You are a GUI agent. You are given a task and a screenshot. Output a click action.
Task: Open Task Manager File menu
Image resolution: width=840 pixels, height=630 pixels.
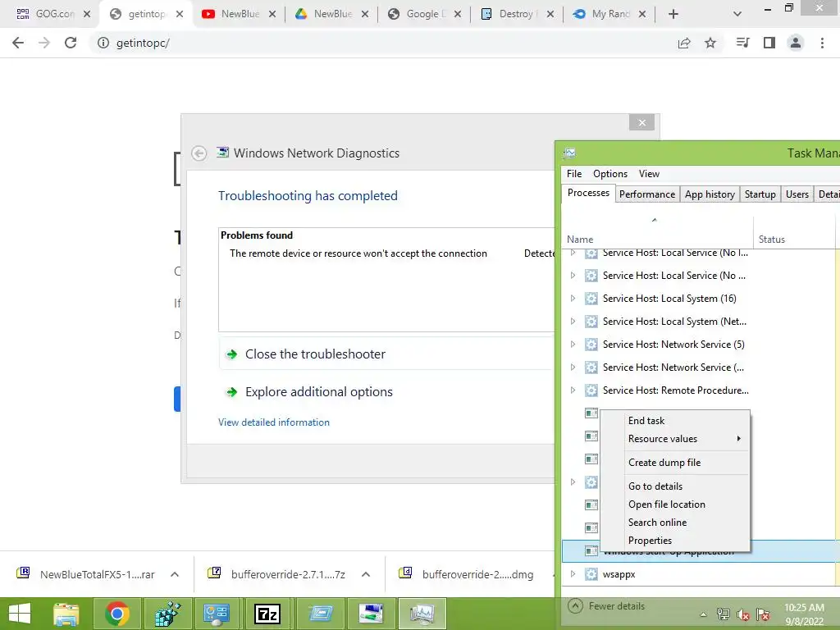tap(573, 174)
